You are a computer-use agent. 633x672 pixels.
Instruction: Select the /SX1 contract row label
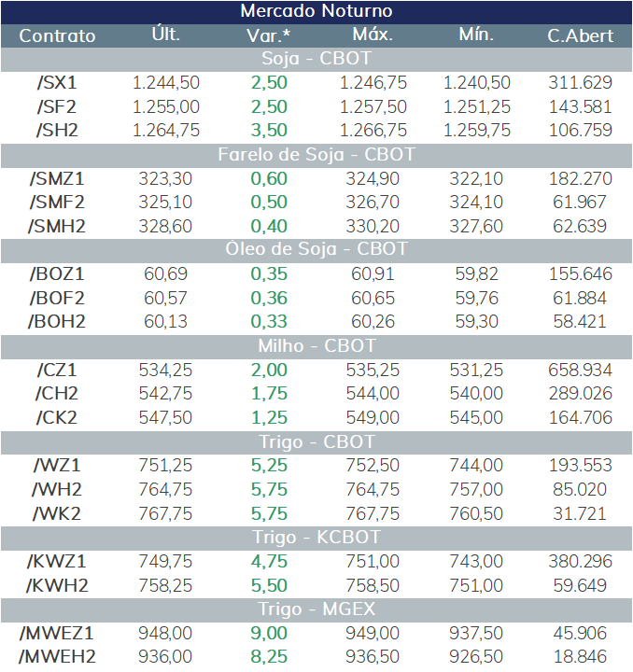tap(57, 83)
